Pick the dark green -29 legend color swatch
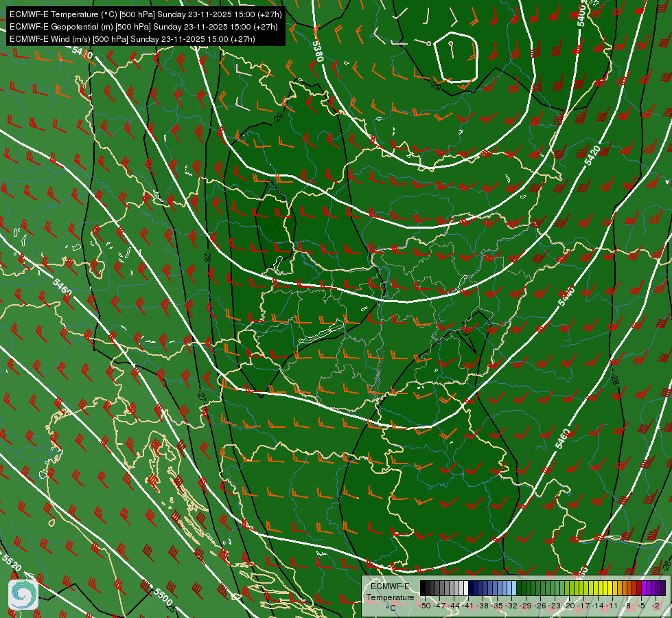The width and height of the screenshot is (672, 618). 524,588
